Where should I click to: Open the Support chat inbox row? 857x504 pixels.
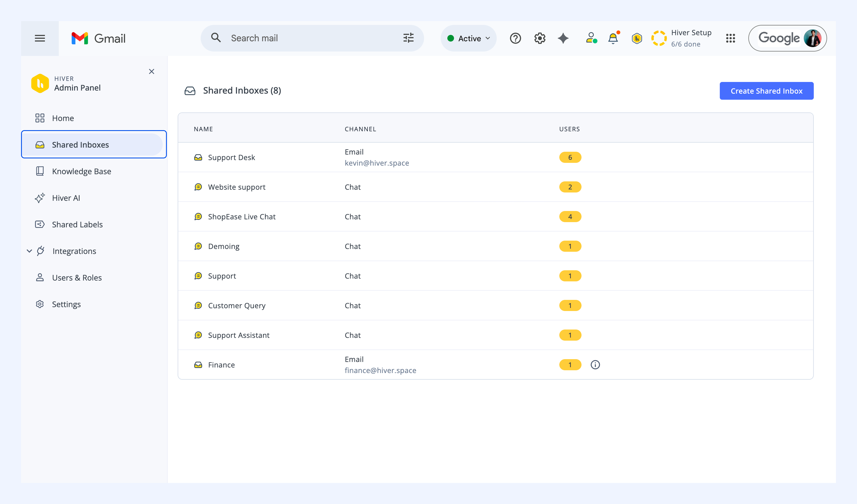pos(496,276)
